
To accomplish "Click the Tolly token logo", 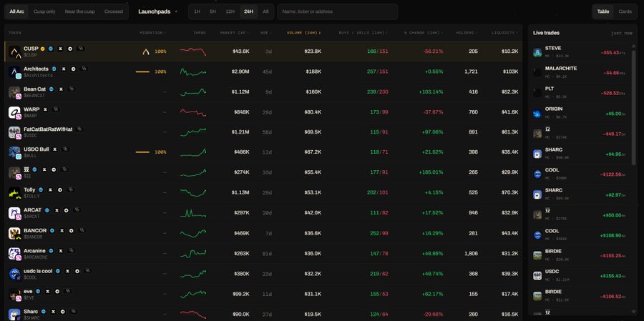I will [x=14, y=193].
